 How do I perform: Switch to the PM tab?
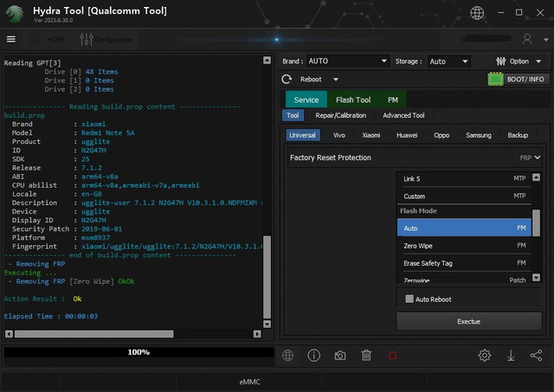coord(392,100)
